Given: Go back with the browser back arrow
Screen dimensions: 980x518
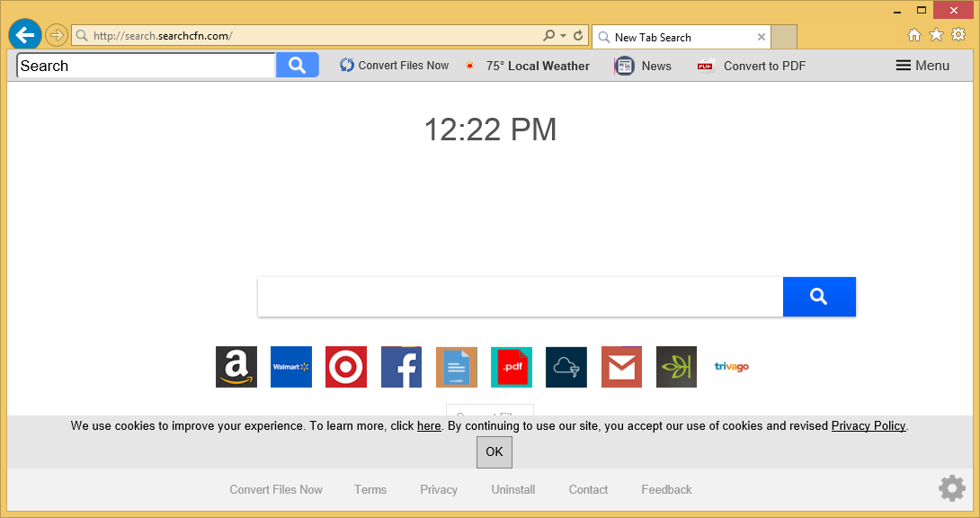Looking at the screenshot, I should tap(25, 35).
